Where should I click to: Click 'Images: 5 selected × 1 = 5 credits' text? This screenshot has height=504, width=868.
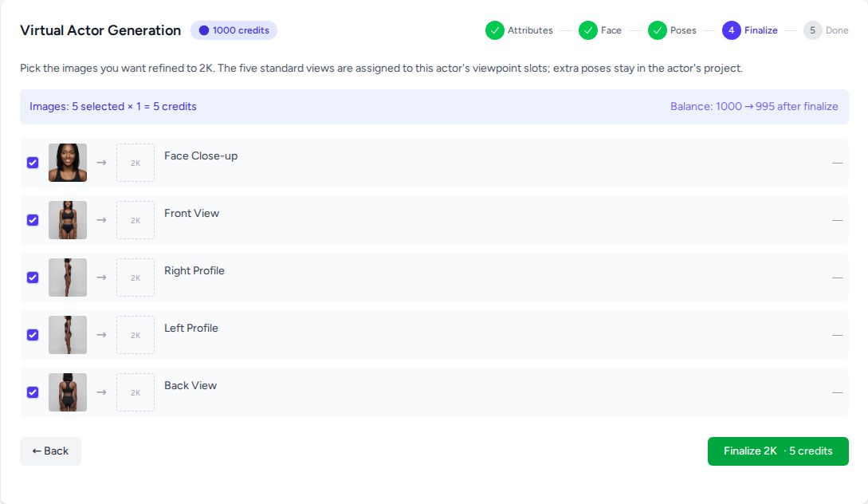click(x=113, y=106)
